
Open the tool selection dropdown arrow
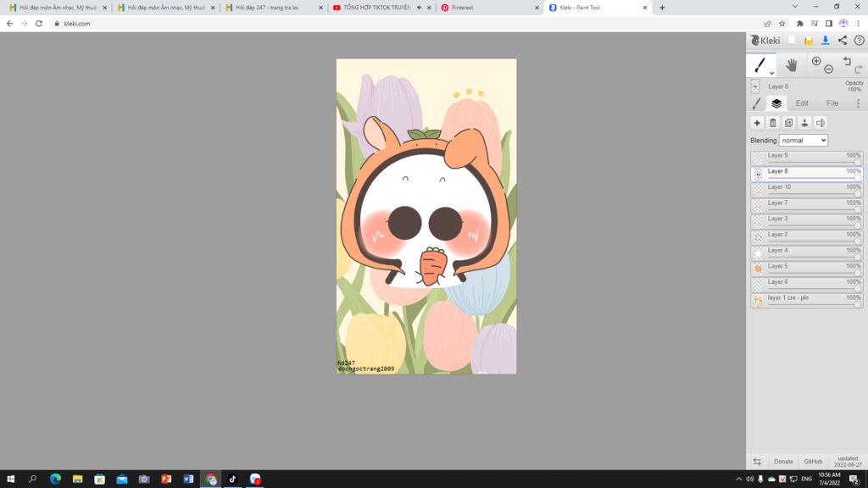[x=771, y=73]
